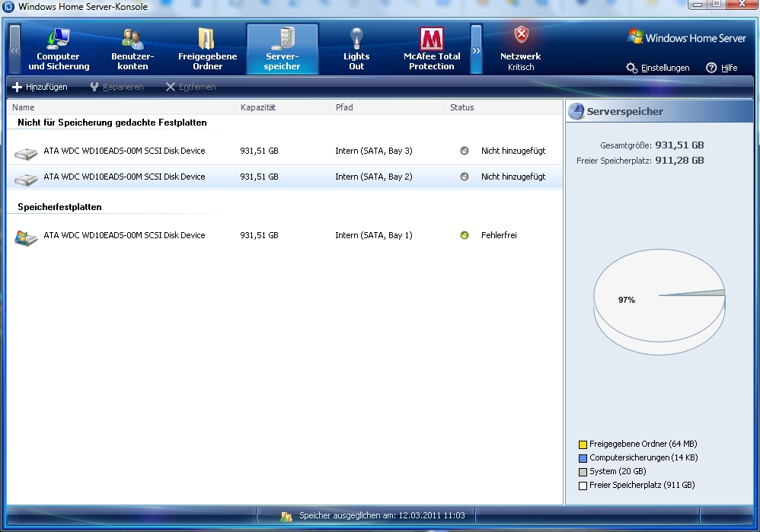This screenshot has width=760, height=532.
Task: Click the Fehlerfrei status text
Action: click(499, 235)
